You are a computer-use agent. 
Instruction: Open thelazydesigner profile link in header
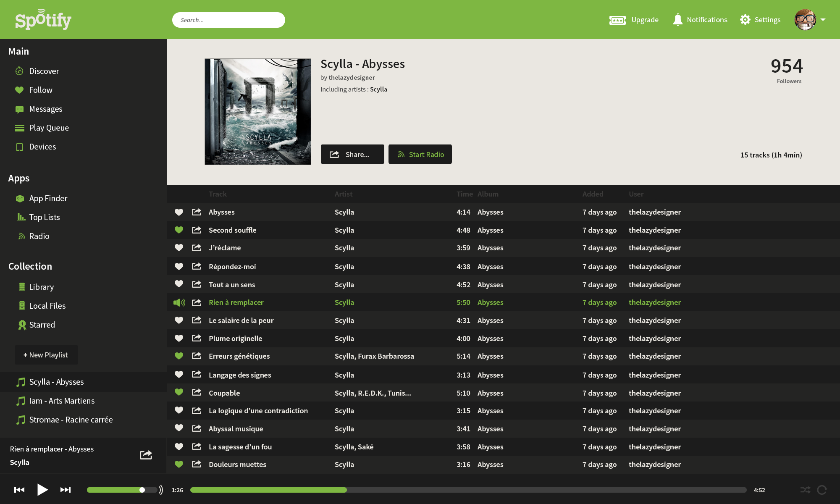[x=352, y=77]
